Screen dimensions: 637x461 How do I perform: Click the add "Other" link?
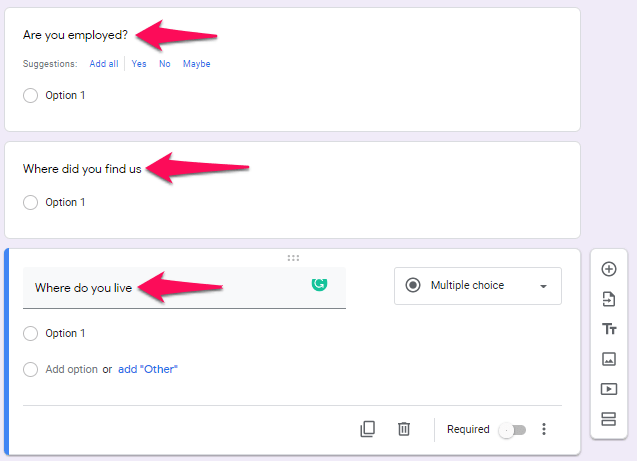pyautogui.click(x=148, y=369)
